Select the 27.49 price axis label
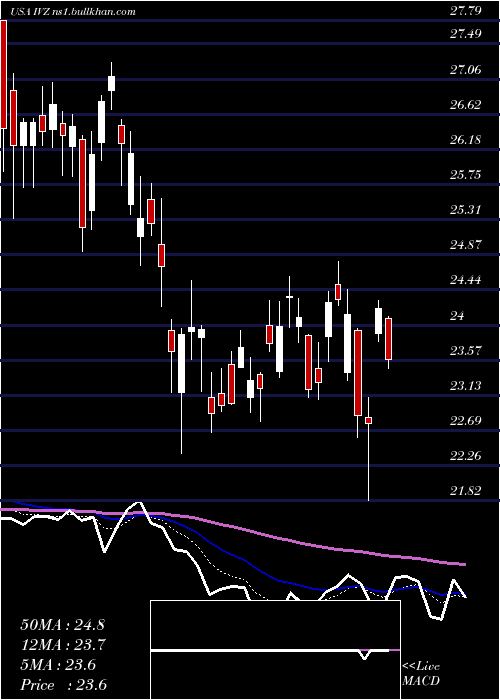This screenshot has width=500, height=700. [x=466, y=34]
